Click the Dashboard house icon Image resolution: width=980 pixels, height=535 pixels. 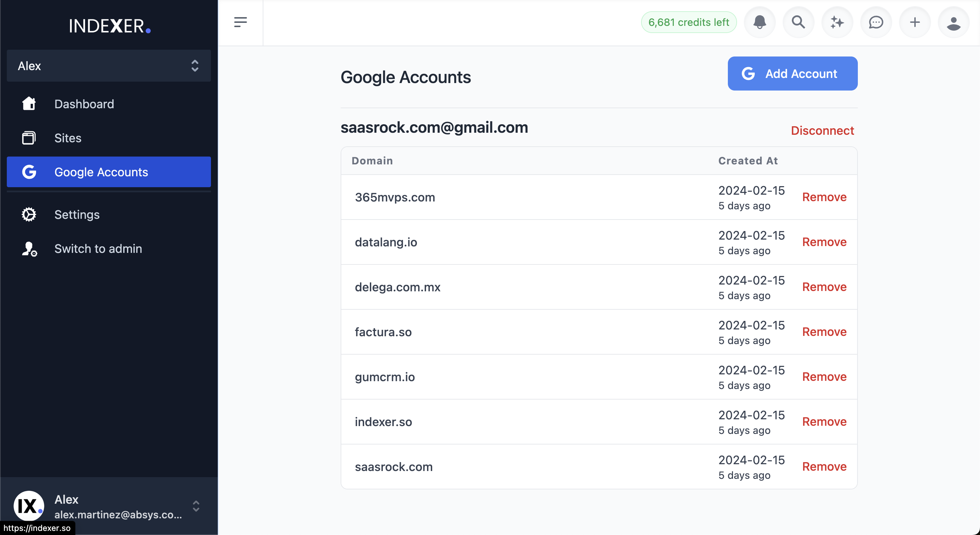[29, 103]
